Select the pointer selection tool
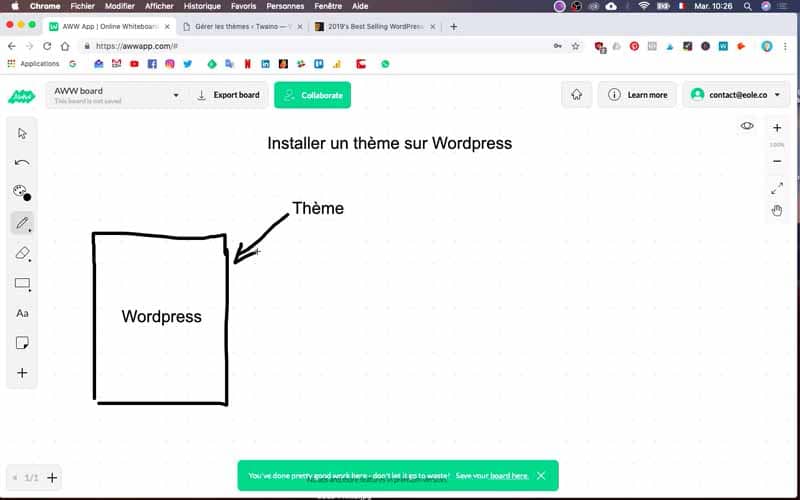The height and width of the screenshot is (500, 800). pos(22,134)
